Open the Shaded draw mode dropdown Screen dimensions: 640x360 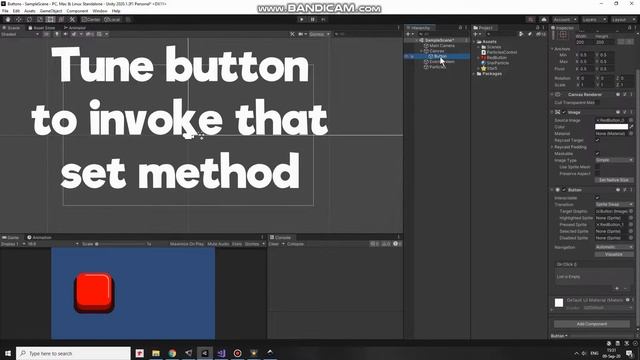20,34
